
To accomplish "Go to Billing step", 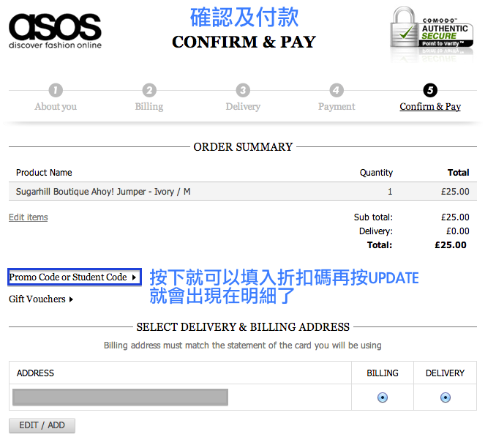I will 149,107.
